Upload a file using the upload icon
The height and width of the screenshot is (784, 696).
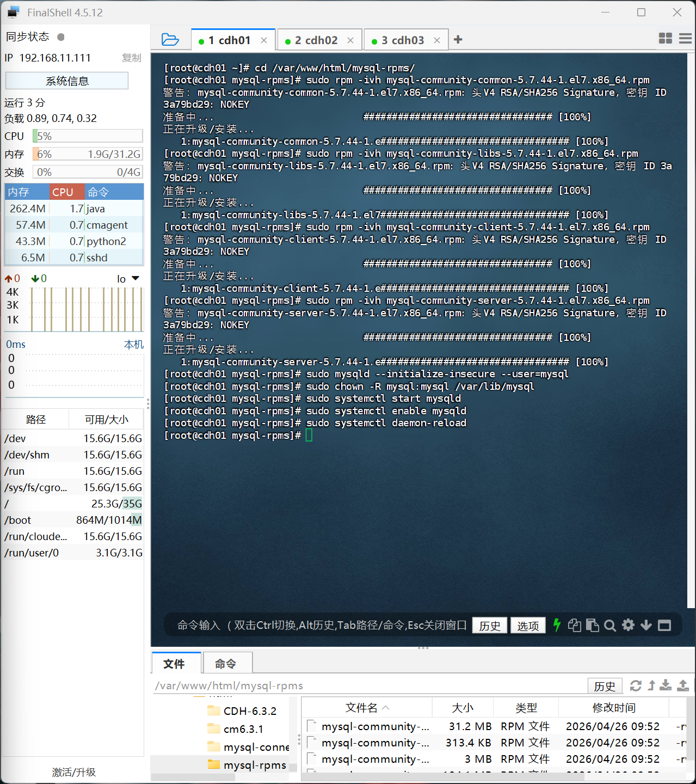coord(682,685)
